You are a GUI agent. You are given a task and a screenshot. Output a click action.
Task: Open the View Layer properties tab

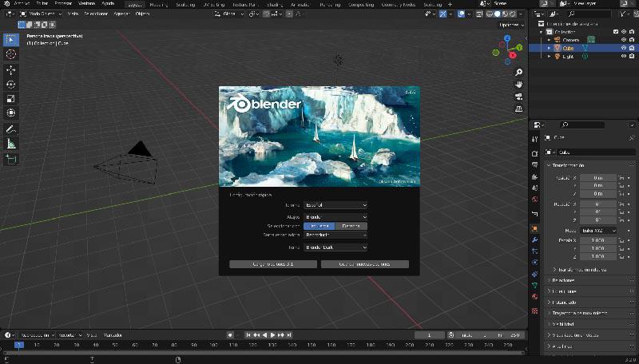pyautogui.click(x=534, y=176)
